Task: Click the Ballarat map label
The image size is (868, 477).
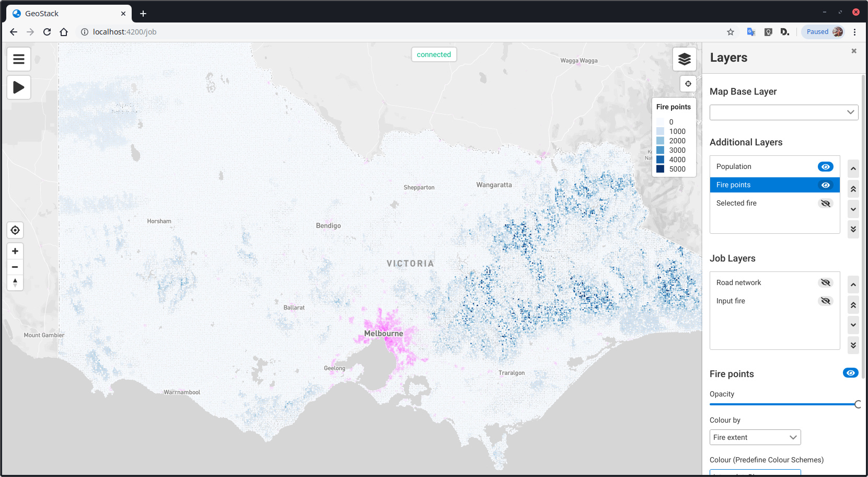Action: [x=294, y=308]
